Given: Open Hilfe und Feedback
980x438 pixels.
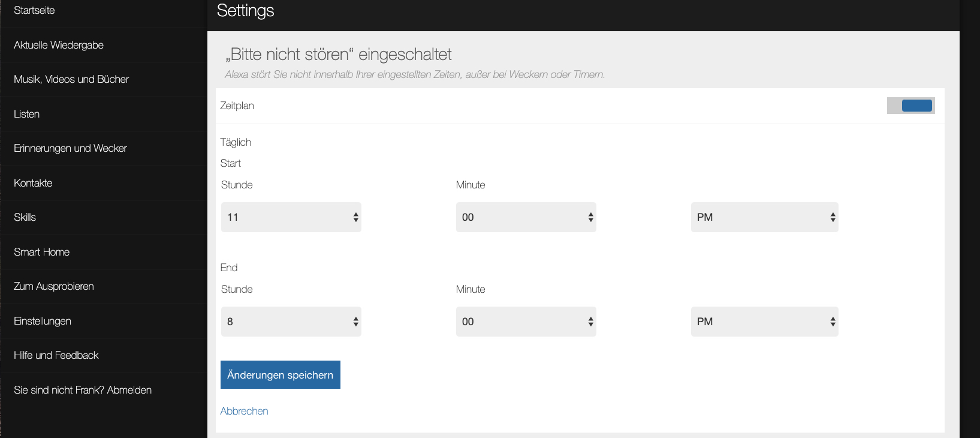Looking at the screenshot, I should 56,355.
